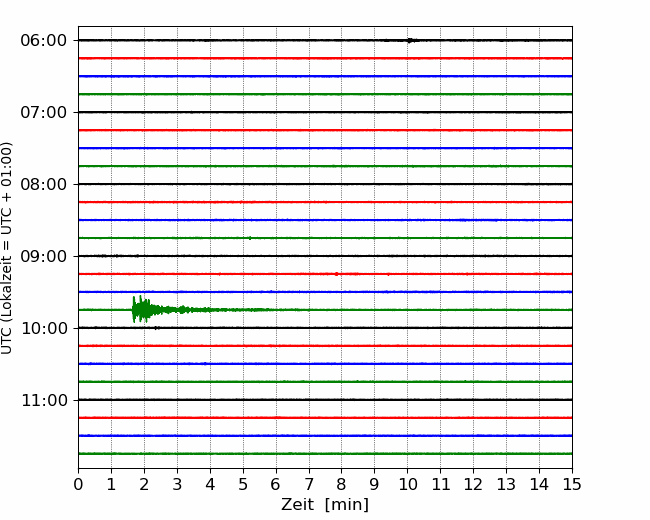Click the 08:00 time label
This screenshot has width=650, height=520.
(44, 185)
